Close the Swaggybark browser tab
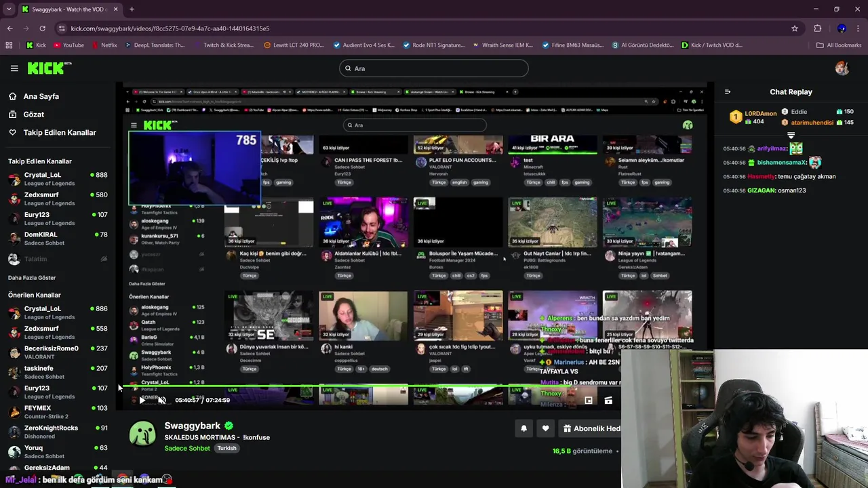The height and width of the screenshot is (488, 868). [115, 9]
